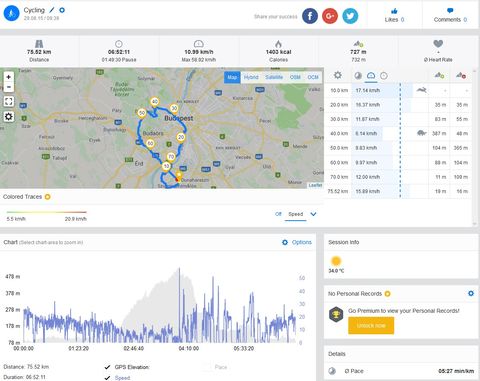Viewport: 480px width, 381px height.
Task: Open map in fullscreen mode
Action: pos(9,101)
